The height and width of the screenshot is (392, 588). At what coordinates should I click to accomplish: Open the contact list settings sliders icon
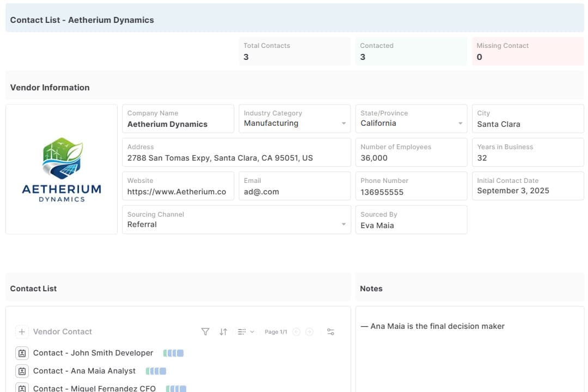(x=330, y=332)
